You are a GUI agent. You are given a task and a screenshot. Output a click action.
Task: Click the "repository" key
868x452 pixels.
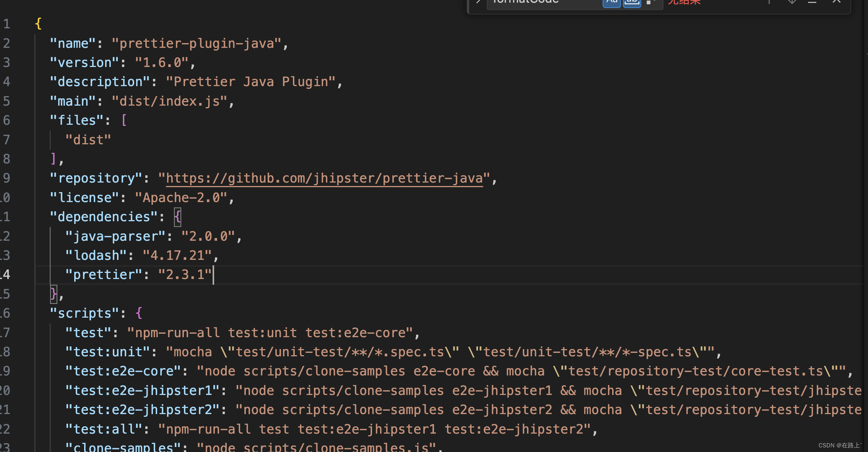96,178
